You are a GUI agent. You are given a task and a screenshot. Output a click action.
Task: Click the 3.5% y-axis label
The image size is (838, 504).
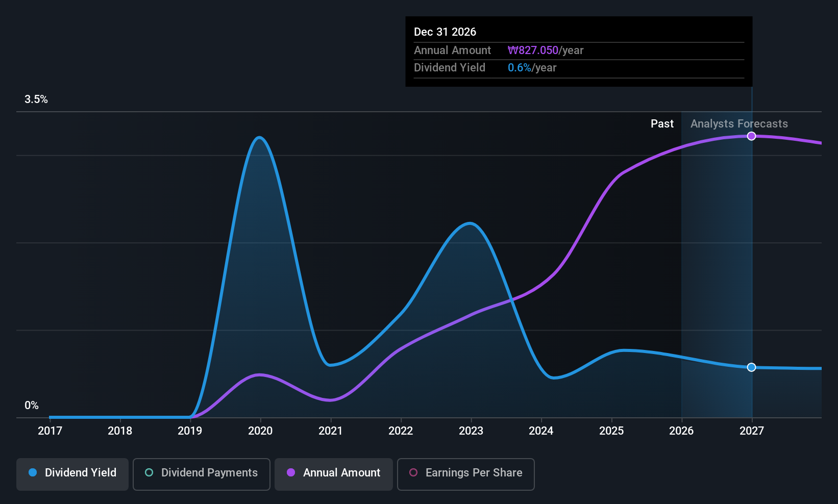click(36, 99)
